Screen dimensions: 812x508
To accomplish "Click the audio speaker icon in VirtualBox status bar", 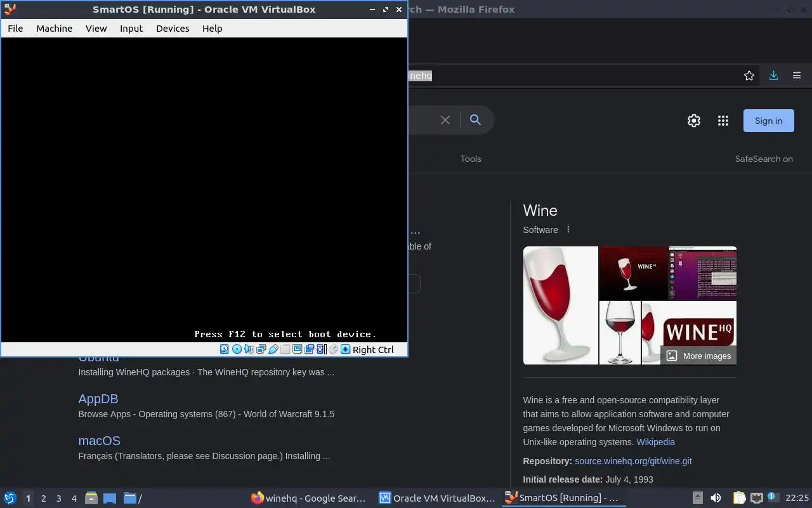I will (249, 349).
